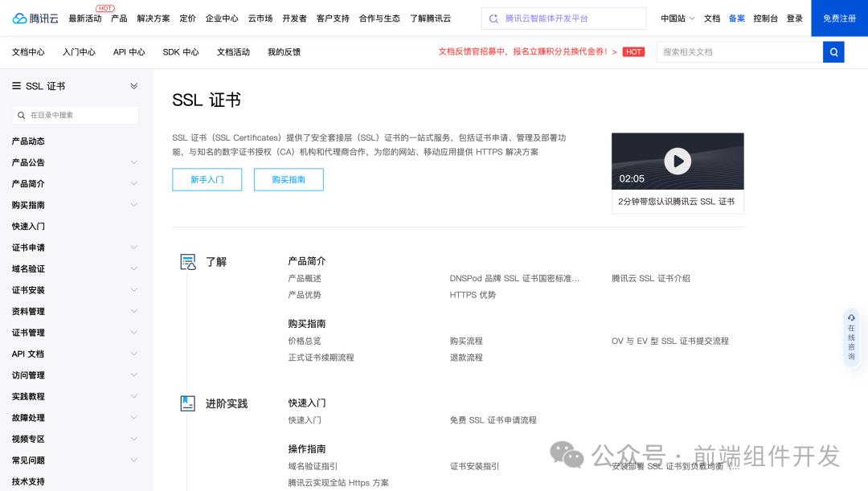868x491 pixels.
Task: Click the Tencent Cloud logo
Action: tap(35, 18)
